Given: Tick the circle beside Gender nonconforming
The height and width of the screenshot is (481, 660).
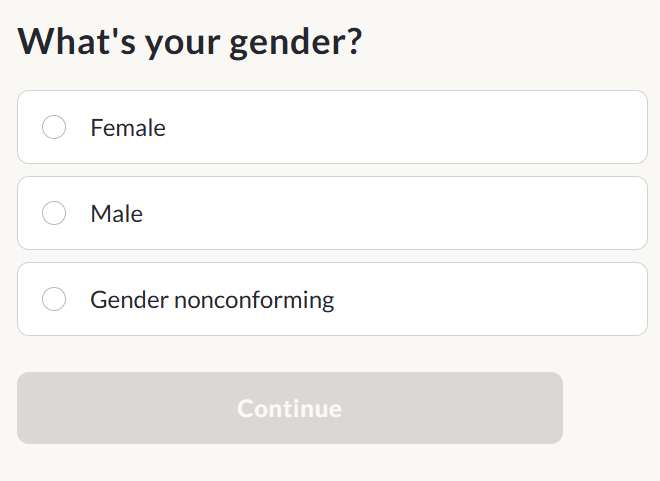Looking at the screenshot, I should pyautogui.click(x=54, y=299).
